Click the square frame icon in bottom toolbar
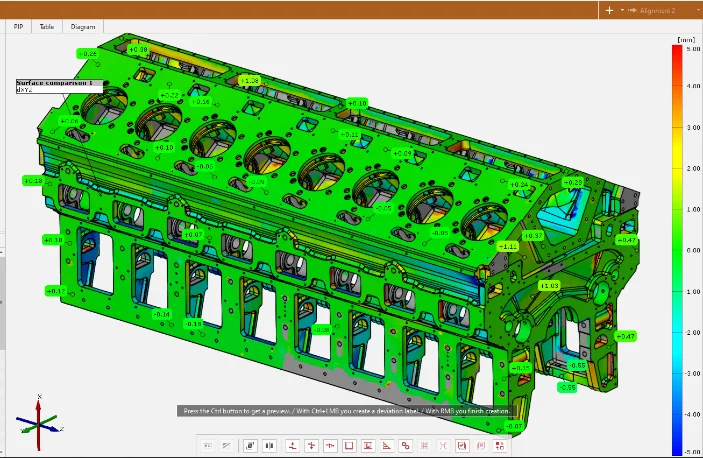This screenshot has height=458, width=703. pyautogui.click(x=349, y=446)
